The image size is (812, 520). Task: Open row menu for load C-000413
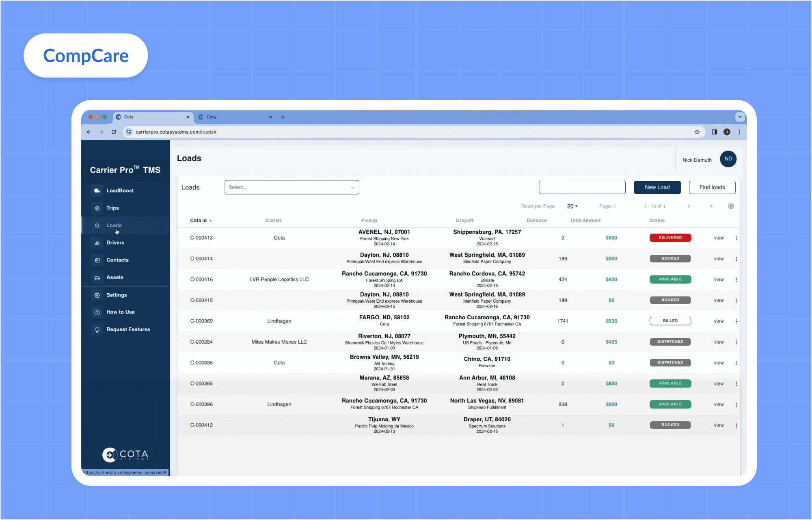736,238
